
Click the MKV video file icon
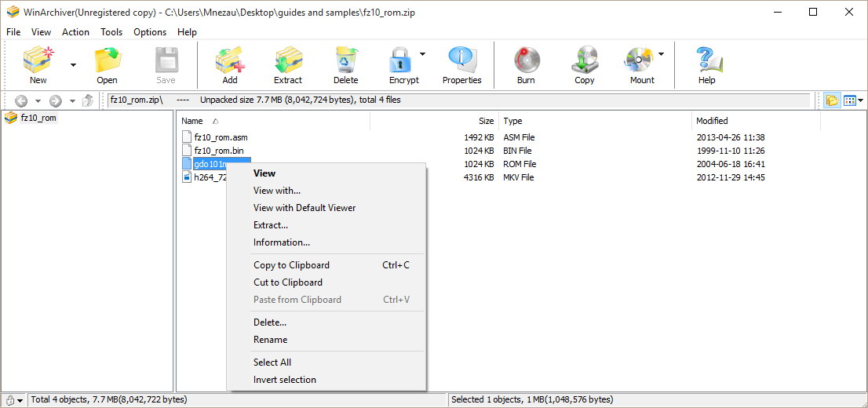coord(187,177)
